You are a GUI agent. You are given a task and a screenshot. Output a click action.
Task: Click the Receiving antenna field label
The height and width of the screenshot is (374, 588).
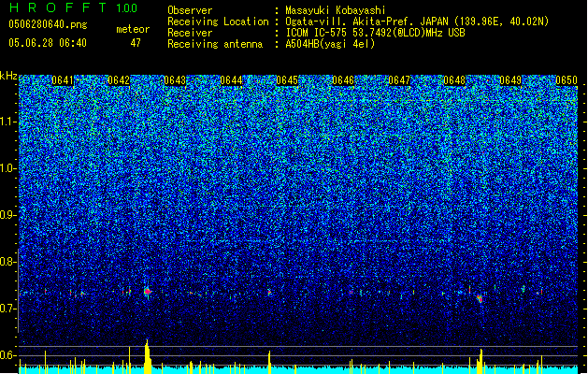215,44
